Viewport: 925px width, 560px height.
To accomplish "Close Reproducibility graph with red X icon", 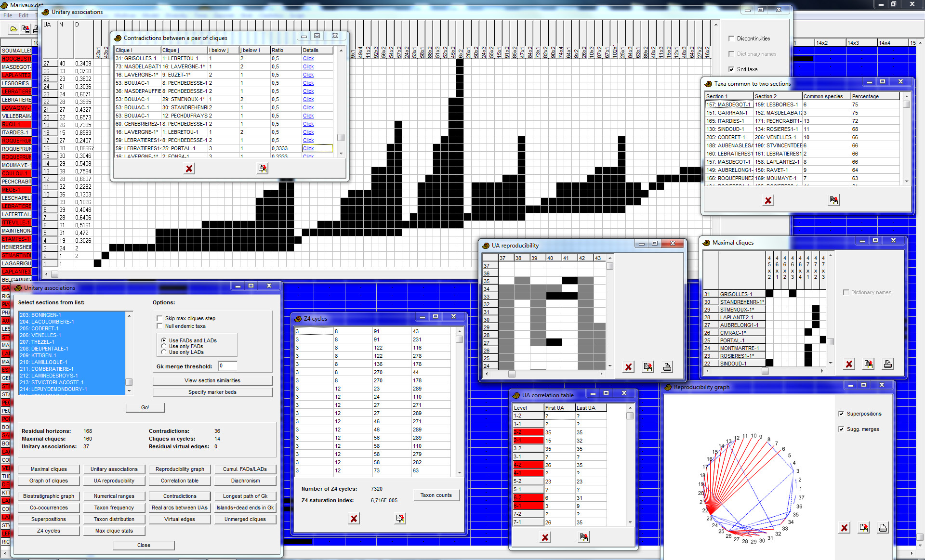I will click(x=844, y=528).
